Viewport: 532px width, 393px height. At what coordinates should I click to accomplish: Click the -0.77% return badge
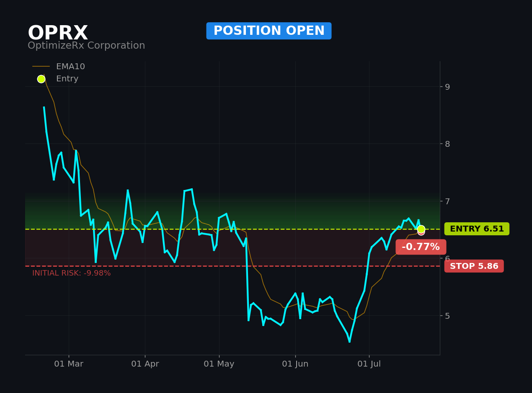tap(421, 247)
